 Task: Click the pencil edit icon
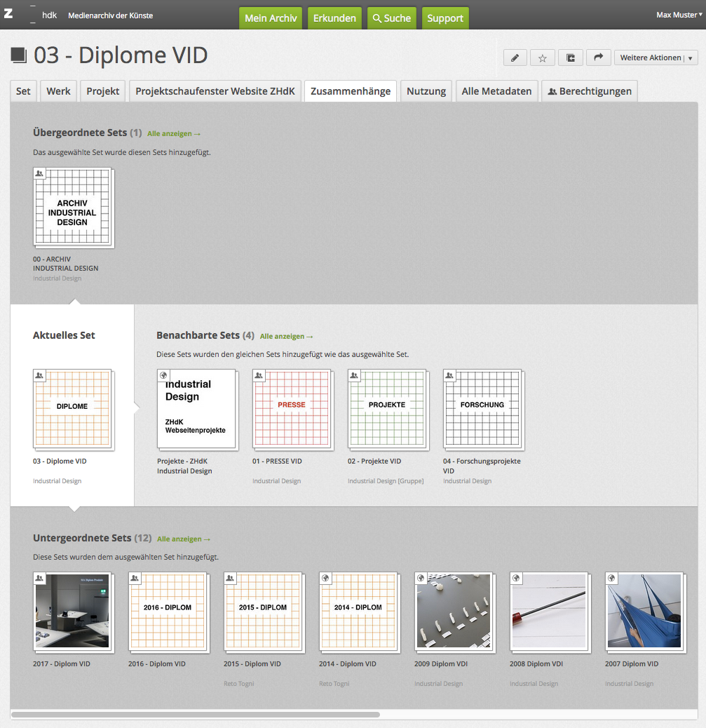tap(515, 58)
